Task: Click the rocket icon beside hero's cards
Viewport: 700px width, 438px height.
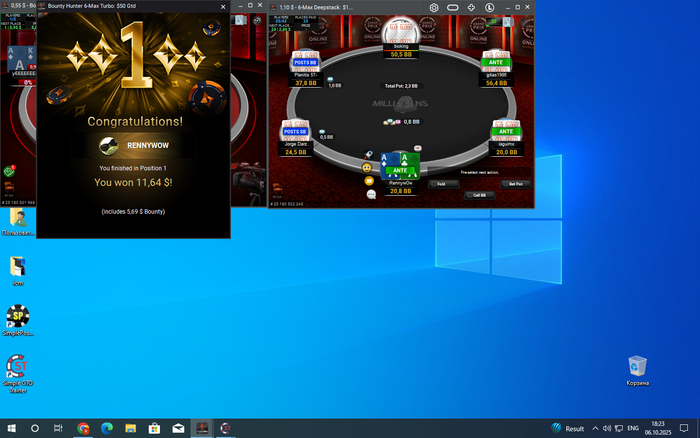Action: pyautogui.click(x=368, y=154)
